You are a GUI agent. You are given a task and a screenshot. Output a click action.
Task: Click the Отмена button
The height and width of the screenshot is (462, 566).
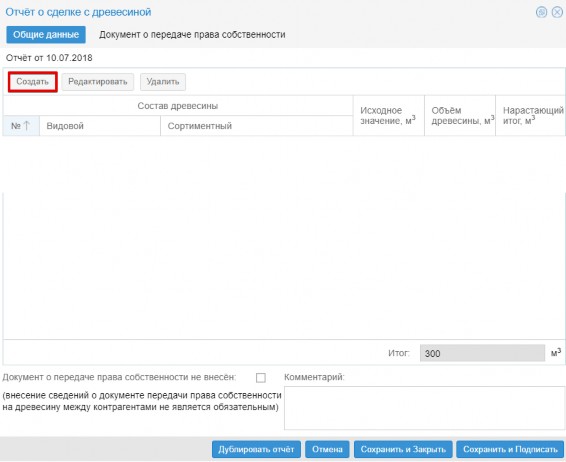pos(327,449)
